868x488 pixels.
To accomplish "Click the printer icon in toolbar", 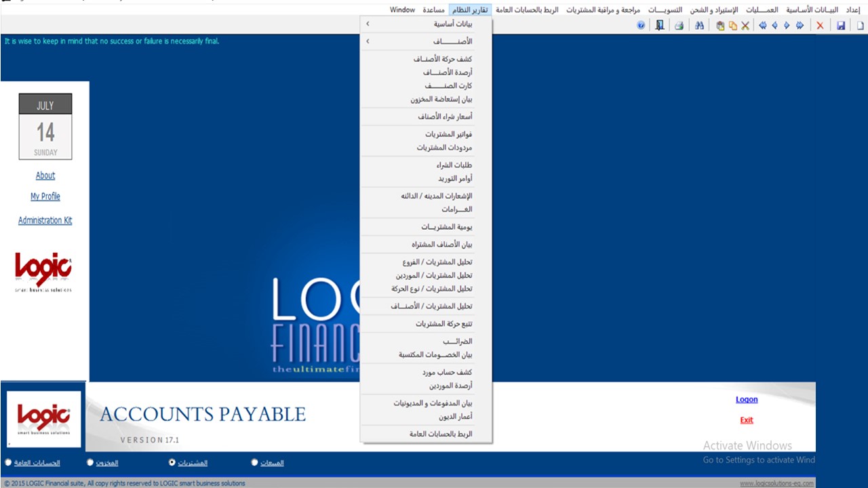I will tap(678, 26).
